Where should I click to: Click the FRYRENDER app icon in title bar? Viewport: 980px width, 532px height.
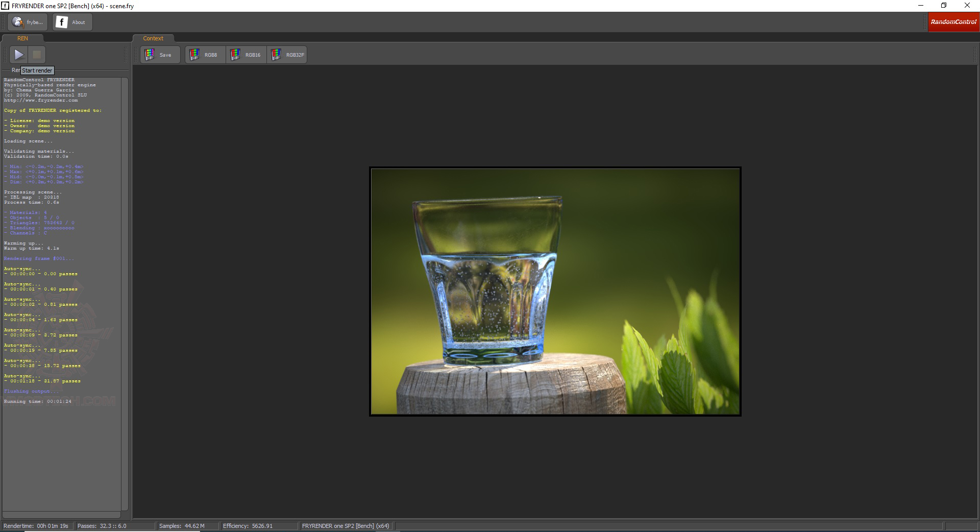(5, 6)
